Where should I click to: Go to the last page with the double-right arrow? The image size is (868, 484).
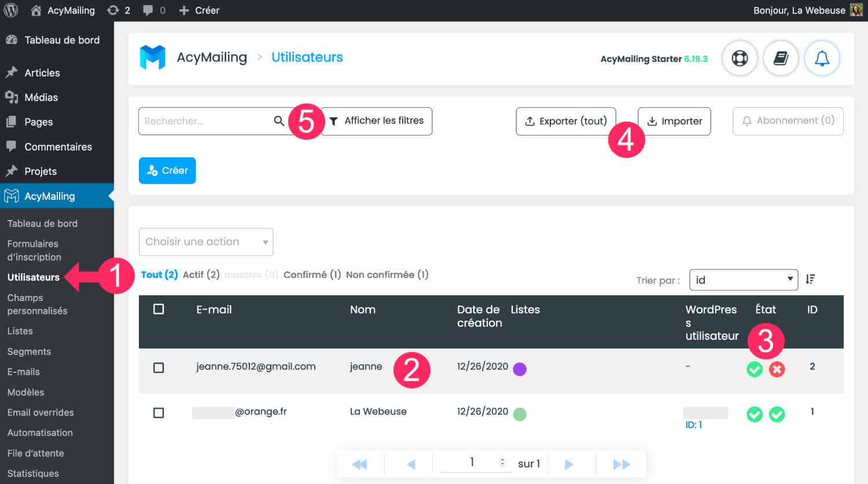[621, 464]
